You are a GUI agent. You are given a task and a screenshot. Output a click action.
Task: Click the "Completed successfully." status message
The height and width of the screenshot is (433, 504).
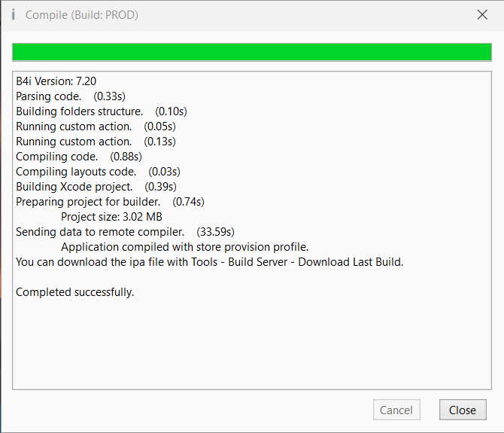74,292
